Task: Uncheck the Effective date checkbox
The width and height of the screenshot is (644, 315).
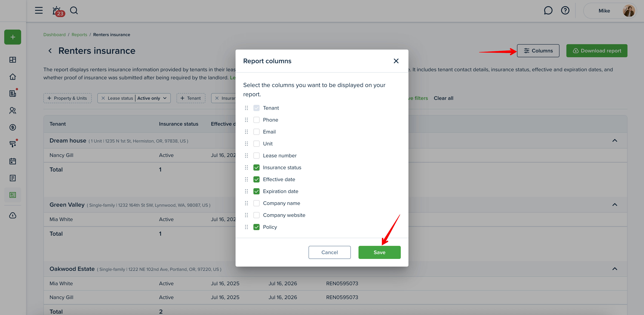Action: pyautogui.click(x=256, y=180)
